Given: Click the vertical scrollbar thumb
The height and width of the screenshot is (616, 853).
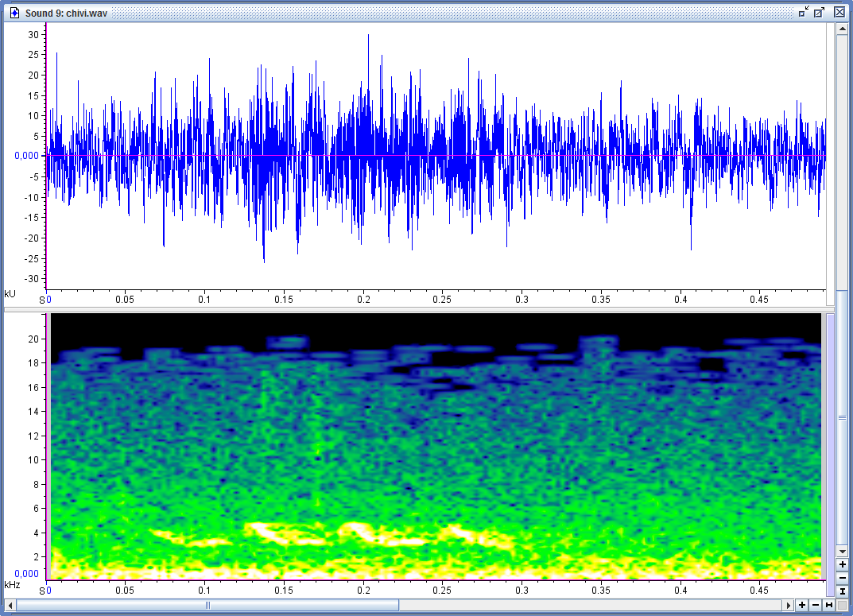Looking at the screenshot, I should pos(842,416).
